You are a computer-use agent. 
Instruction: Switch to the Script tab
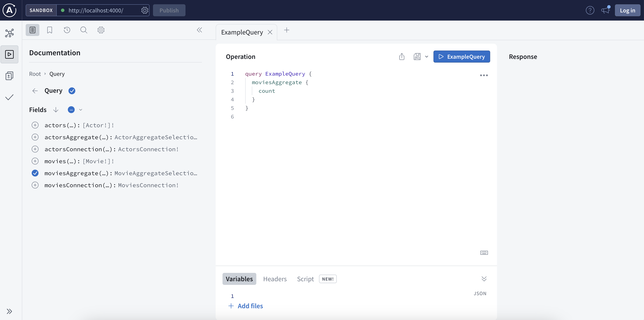pos(305,279)
